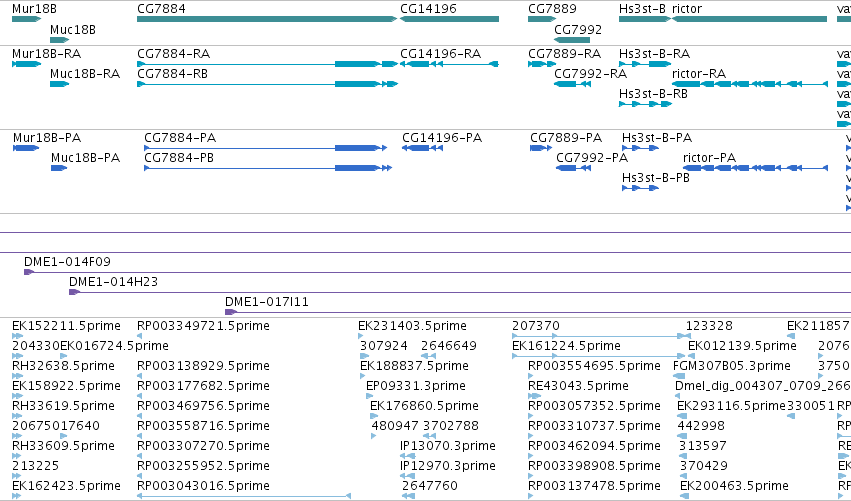
Task: Open EST RH32638.5prime
Action: [63, 366]
